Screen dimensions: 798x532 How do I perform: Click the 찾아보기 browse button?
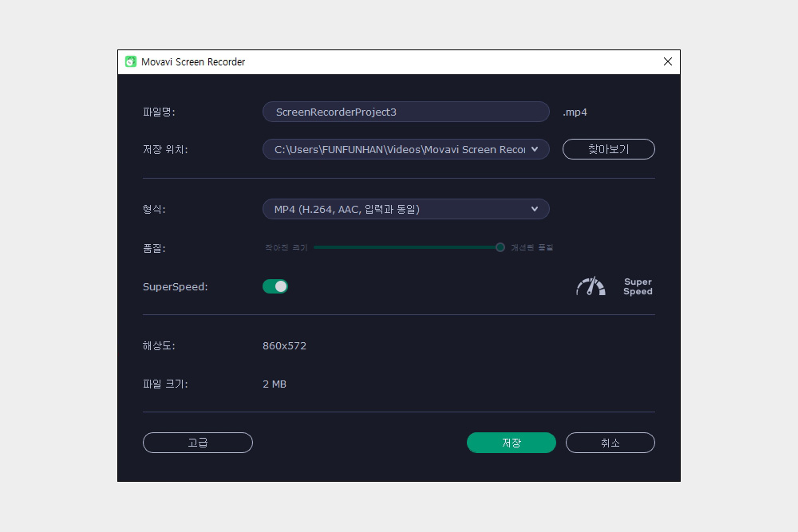(x=609, y=149)
